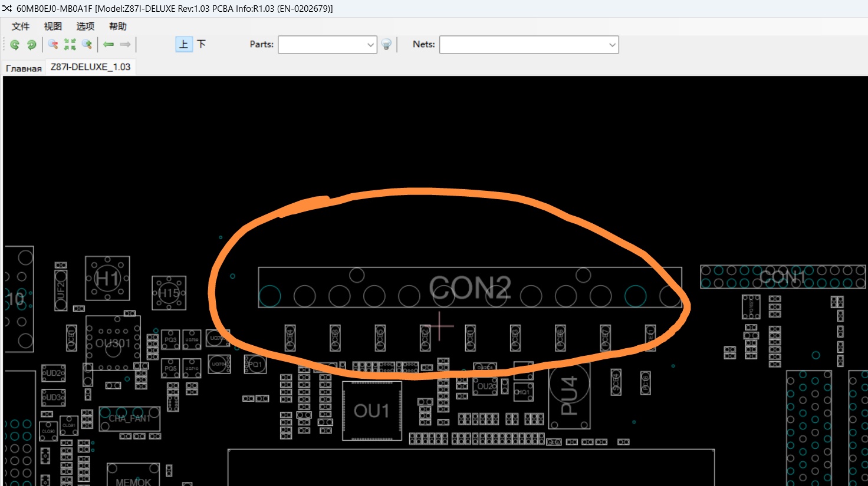Open the 视图 (View) menu

(x=52, y=27)
